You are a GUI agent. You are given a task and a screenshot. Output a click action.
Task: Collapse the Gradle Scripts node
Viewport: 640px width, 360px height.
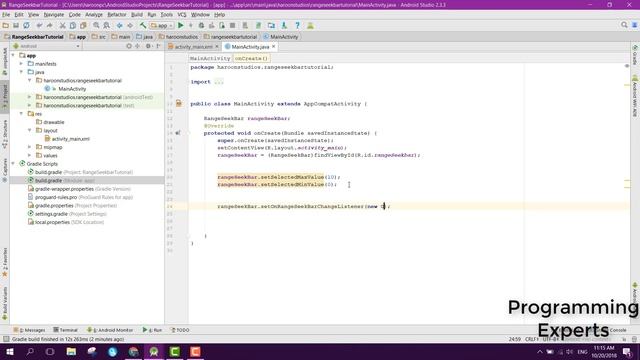click(13, 164)
